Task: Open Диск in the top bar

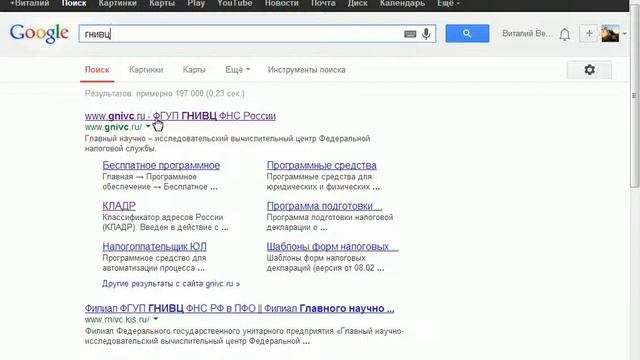Action: (358, 4)
